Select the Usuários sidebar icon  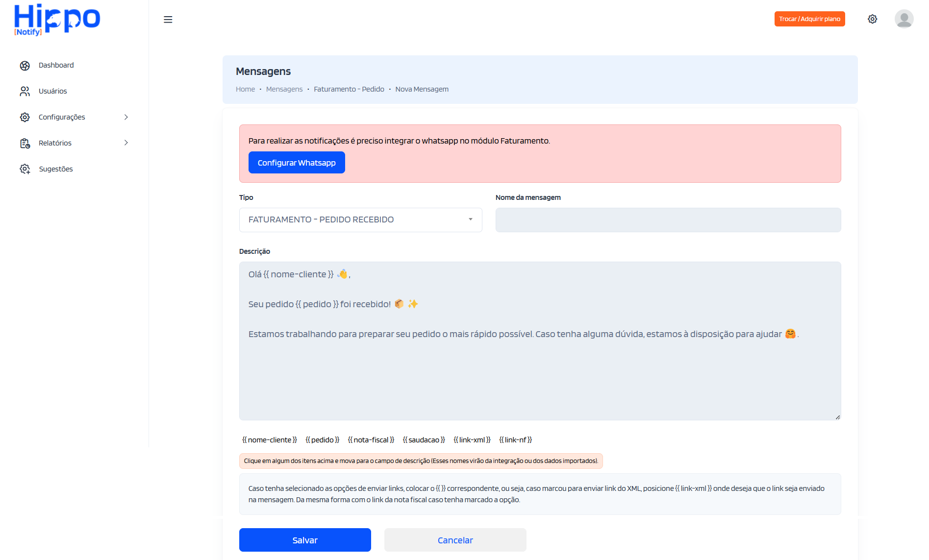[x=25, y=91]
